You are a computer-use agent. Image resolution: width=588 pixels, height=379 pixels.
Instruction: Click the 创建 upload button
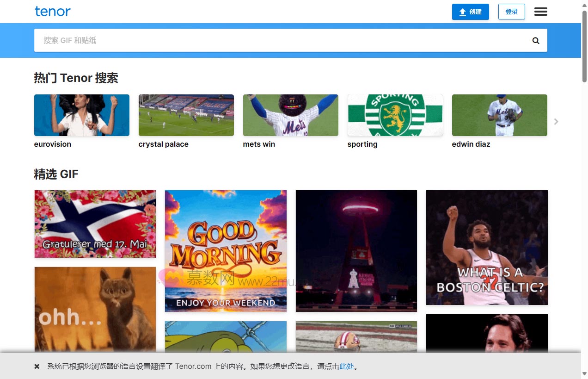[470, 12]
